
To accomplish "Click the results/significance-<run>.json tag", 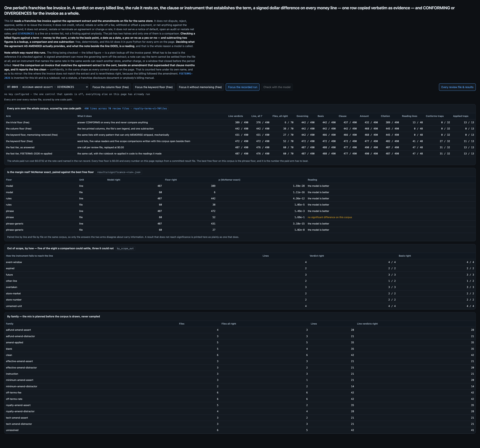I will [119, 172].
